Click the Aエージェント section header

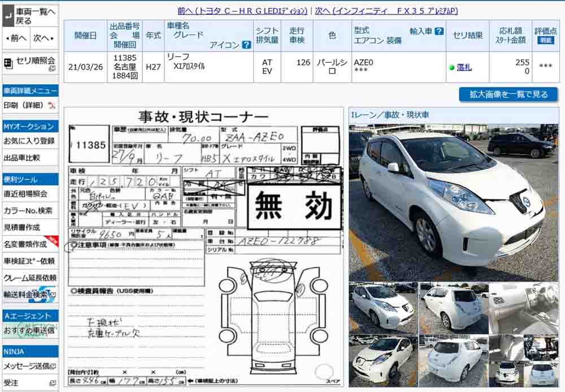pos(31,316)
